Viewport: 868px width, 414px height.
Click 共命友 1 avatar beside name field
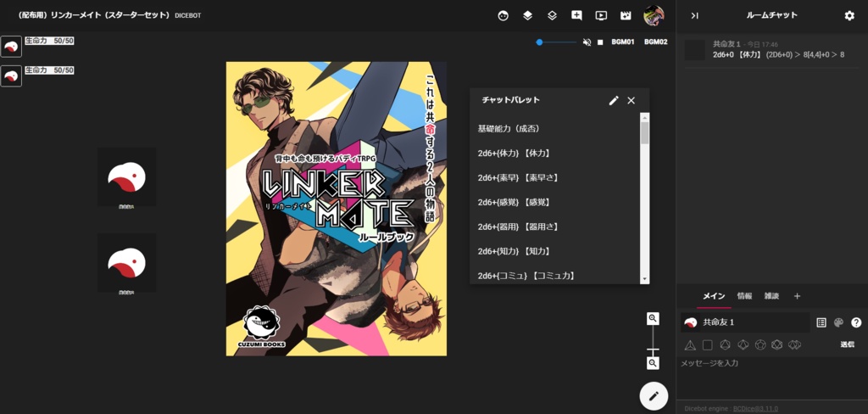pos(690,322)
